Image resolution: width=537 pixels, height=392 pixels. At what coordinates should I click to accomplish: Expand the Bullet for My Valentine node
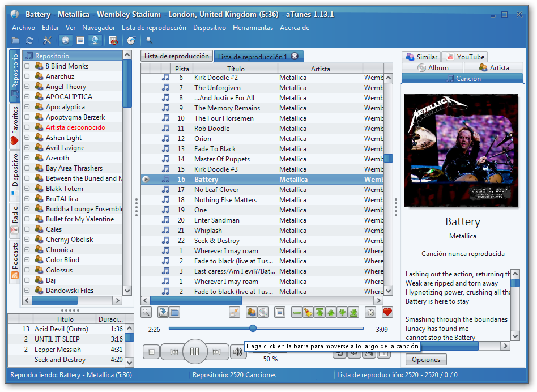(x=27, y=219)
